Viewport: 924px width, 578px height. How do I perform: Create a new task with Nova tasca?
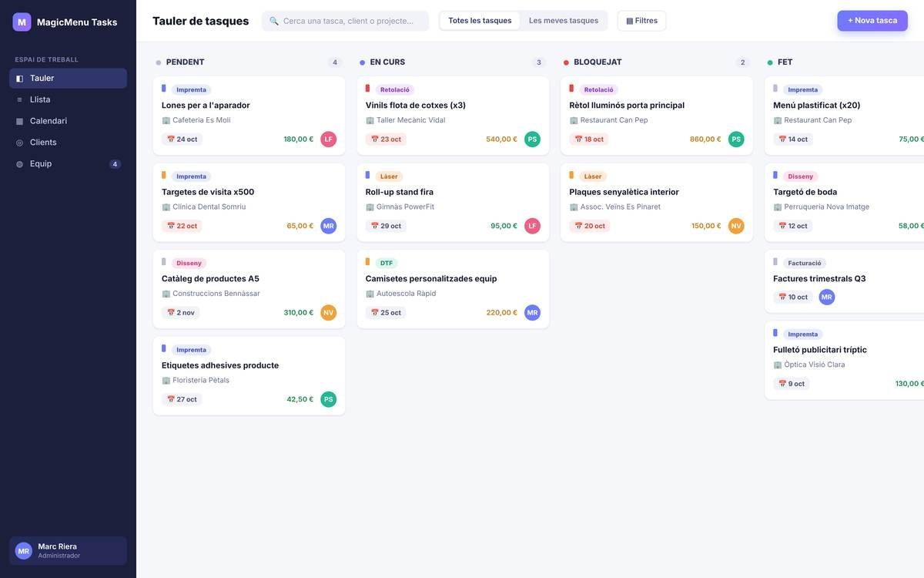click(872, 21)
